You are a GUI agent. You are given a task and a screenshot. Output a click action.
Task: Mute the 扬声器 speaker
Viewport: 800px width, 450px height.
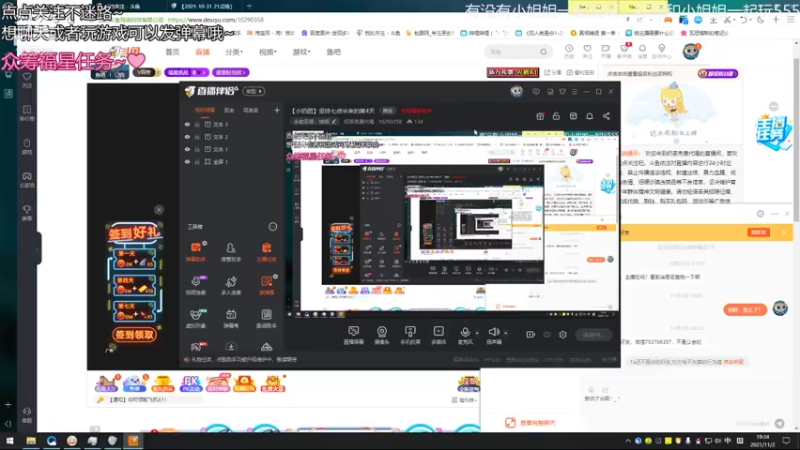[493, 335]
